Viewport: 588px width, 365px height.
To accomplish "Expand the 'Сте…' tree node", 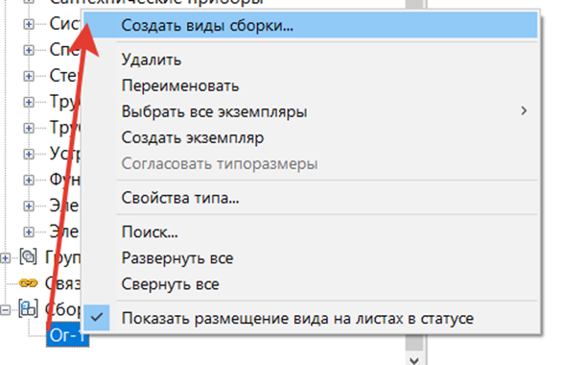I will click(x=29, y=76).
